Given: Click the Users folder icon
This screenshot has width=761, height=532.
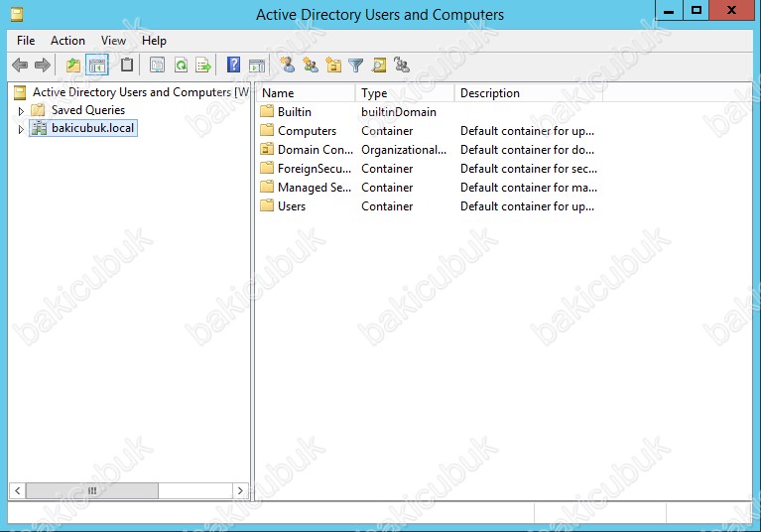Looking at the screenshot, I should tap(267, 206).
